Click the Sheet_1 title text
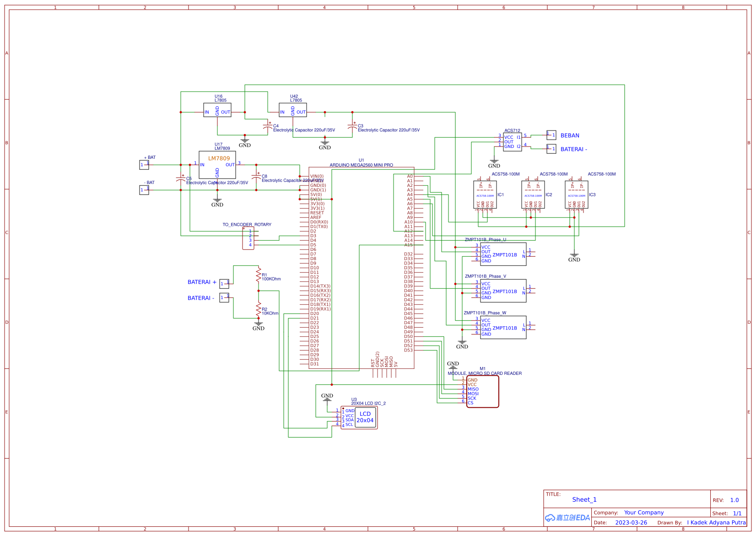 (584, 499)
